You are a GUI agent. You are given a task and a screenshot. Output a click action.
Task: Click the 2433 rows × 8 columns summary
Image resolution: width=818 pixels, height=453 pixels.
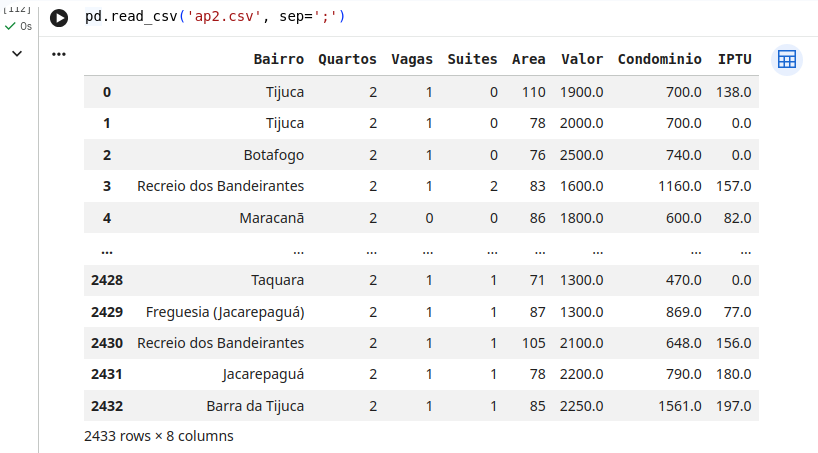[x=159, y=436]
